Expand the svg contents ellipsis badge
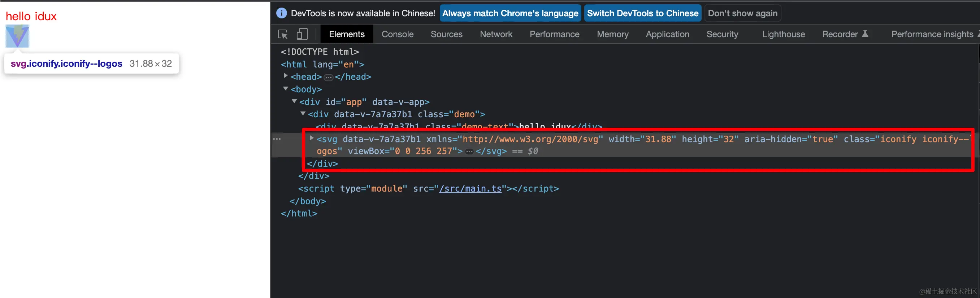980x298 pixels. click(x=469, y=152)
